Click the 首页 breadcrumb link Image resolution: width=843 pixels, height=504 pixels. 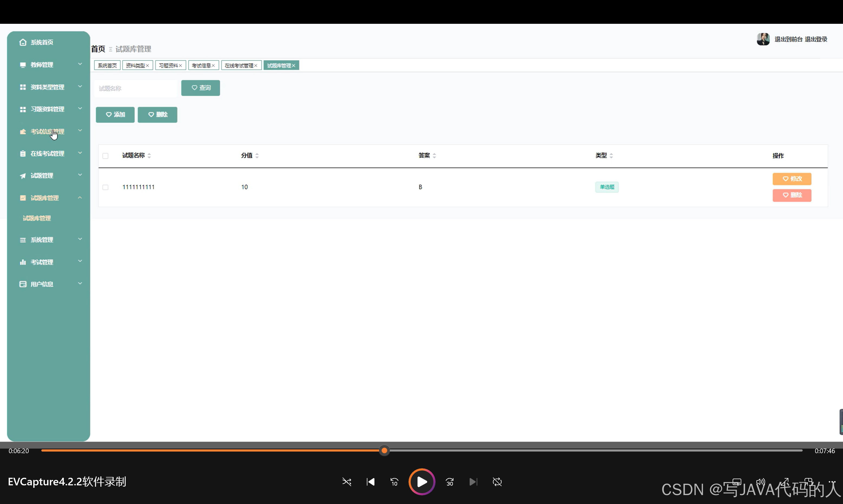98,49
